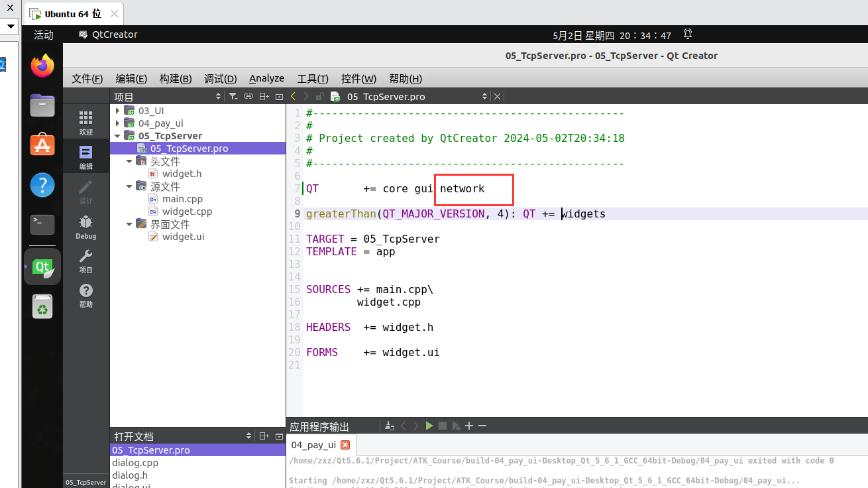
Task: Toggle synchronize with editor link icon
Action: tap(248, 96)
